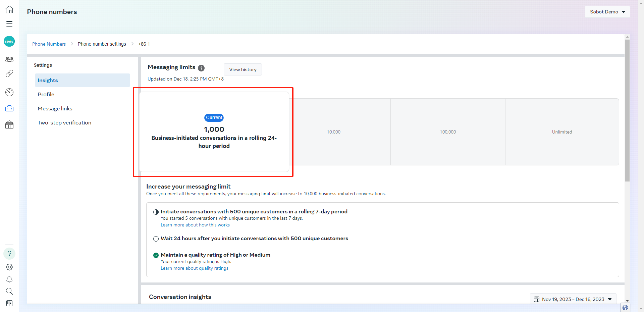Viewport: 644px width, 312px height.
Task: Click 'You started 5 conversations' status text
Action: coord(232,218)
